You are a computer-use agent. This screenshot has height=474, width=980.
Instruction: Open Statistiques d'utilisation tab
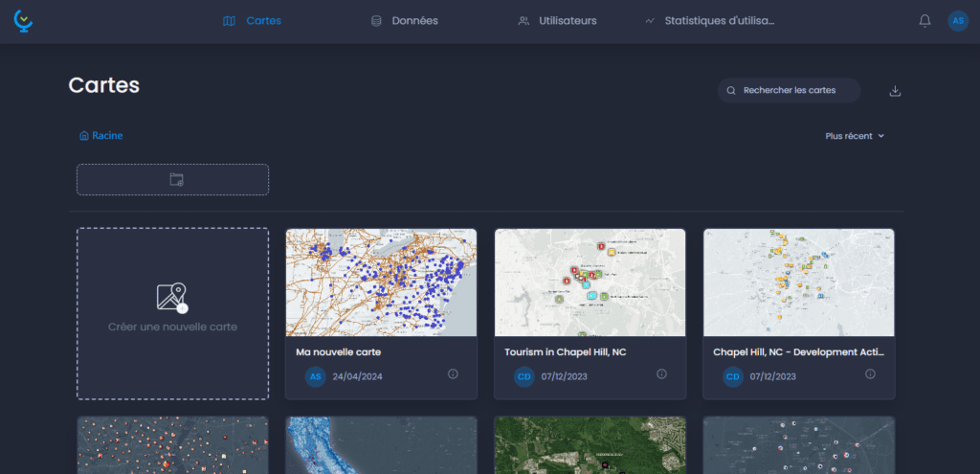[x=710, y=21]
